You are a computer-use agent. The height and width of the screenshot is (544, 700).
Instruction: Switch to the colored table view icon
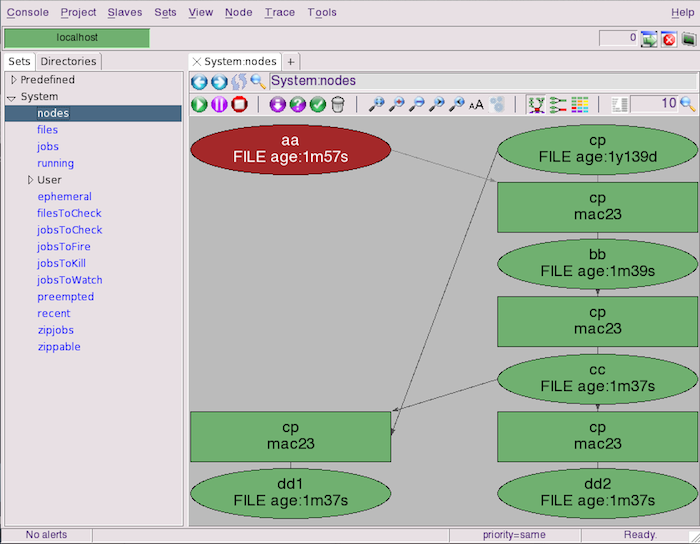click(x=580, y=104)
